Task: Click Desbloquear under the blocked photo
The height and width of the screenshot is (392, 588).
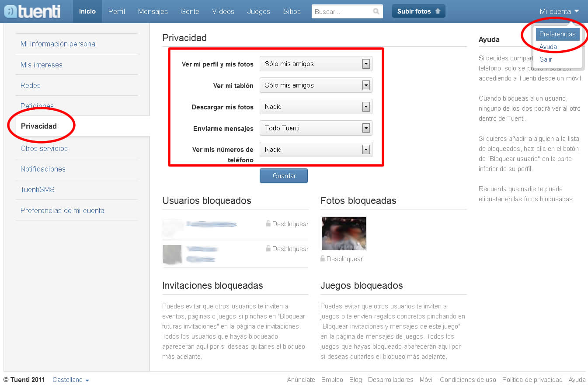Action: click(344, 259)
